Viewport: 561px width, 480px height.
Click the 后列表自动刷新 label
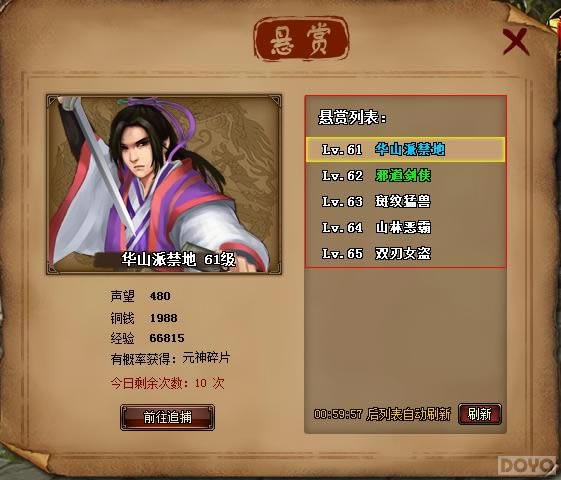pos(408,415)
